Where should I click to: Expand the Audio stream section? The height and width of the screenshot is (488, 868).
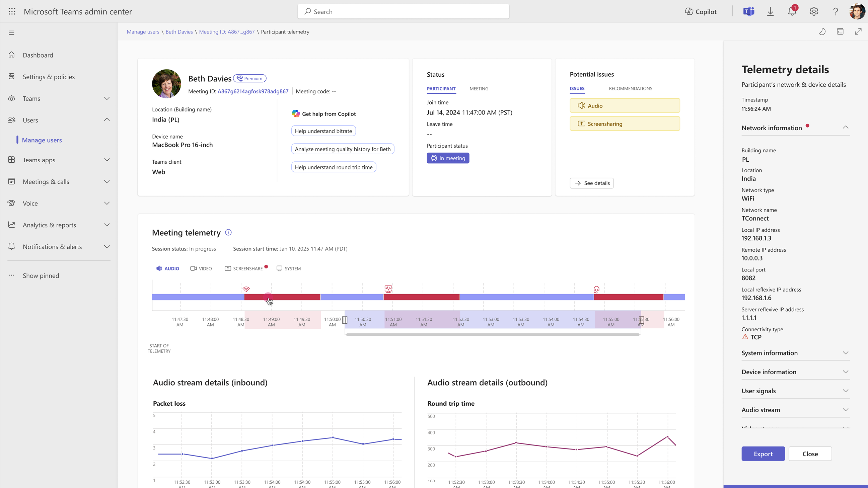795,410
